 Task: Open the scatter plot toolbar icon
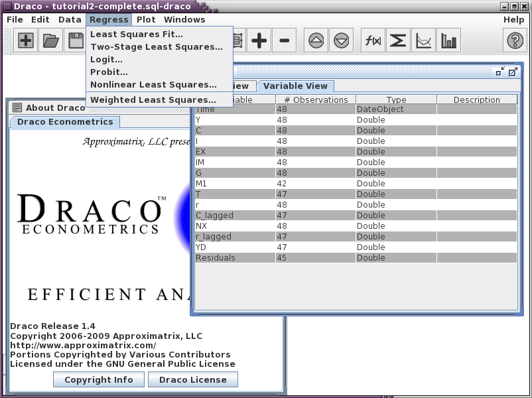[423, 41]
